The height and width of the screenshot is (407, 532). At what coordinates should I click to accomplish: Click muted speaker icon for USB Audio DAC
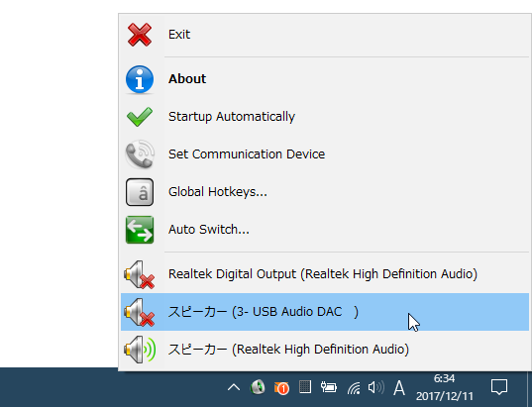(x=140, y=312)
